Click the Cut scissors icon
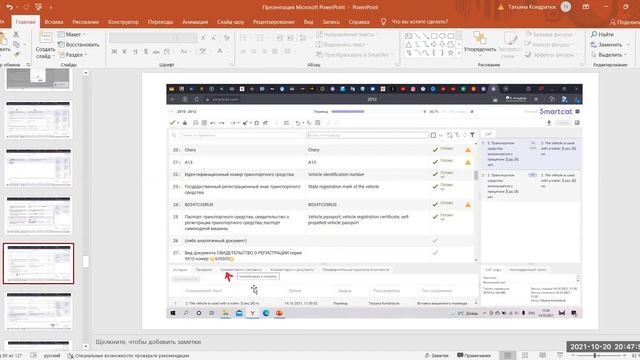640x360 pixels. tap(16, 35)
